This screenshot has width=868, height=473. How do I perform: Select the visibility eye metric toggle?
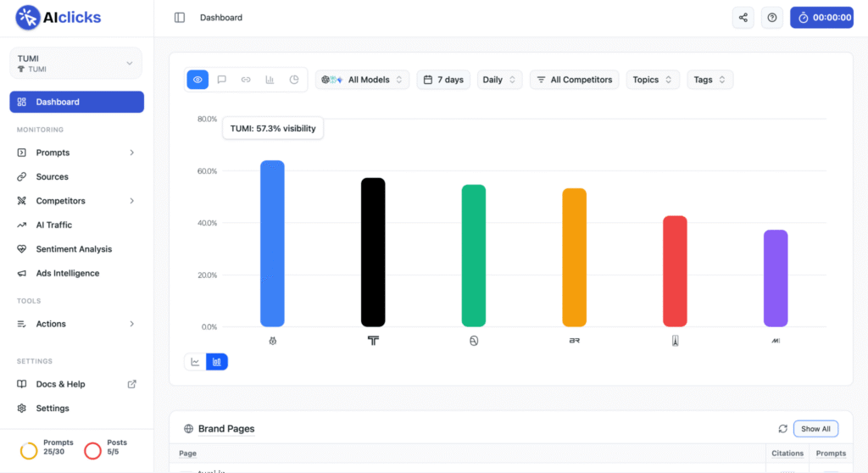(x=198, y=80)
